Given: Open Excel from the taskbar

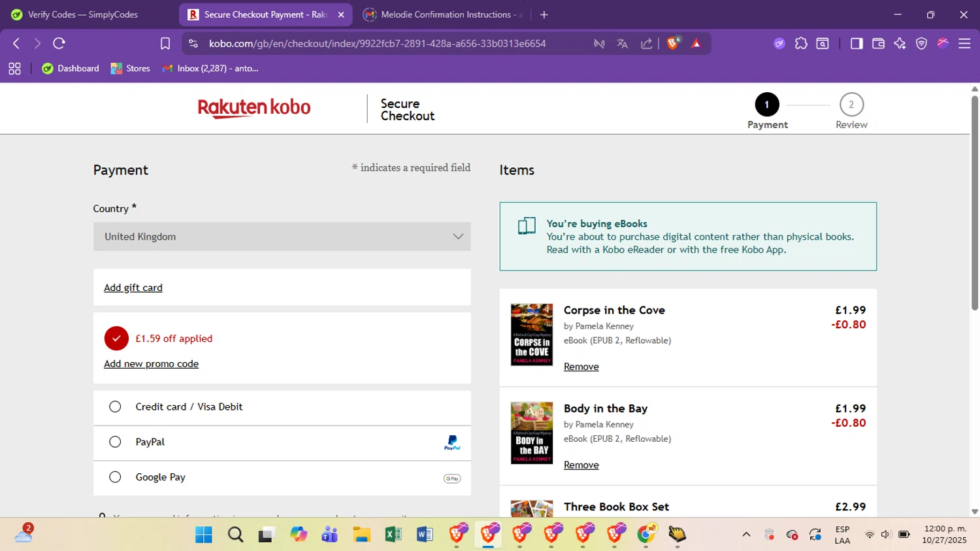Looking at the screenshot, I should pos(393,535).
